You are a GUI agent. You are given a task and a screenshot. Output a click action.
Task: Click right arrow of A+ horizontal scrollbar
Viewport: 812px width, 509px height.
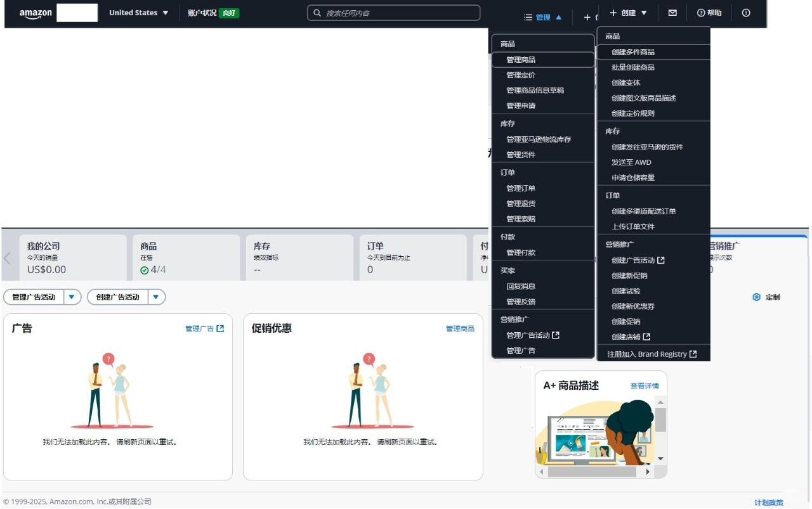[x=648, y=472]
